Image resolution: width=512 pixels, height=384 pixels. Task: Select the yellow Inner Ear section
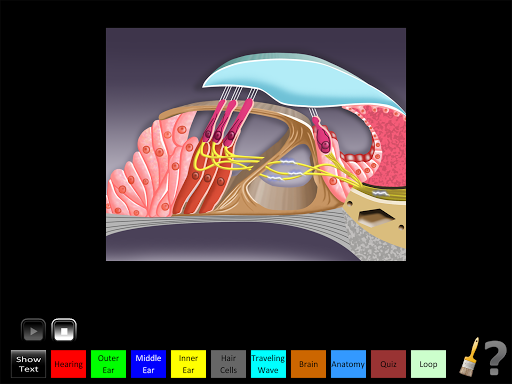(x=188, y=364)
